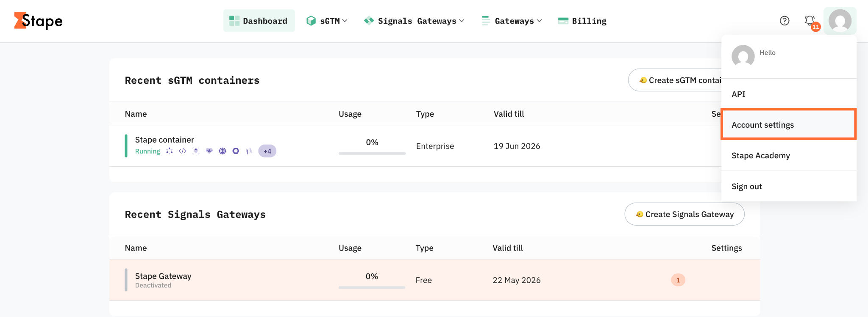Click the Valid till header in sGTM containers table
868x317 pixels.
coord(509,114)
